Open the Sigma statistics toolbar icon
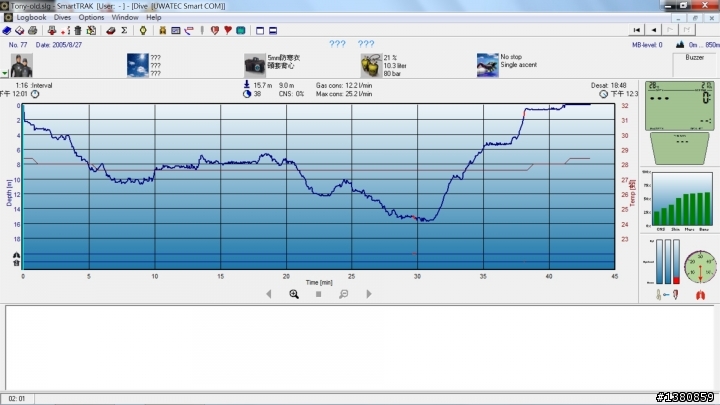 124,31
